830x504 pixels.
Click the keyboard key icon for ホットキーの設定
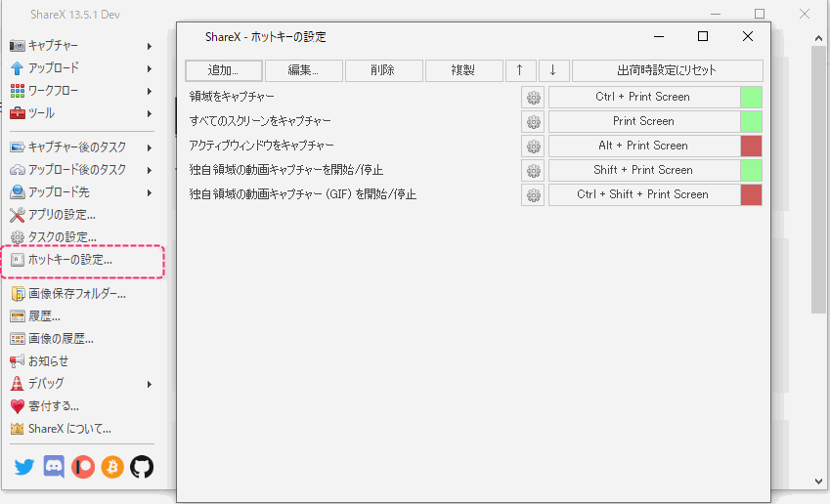tap(17, 260)
